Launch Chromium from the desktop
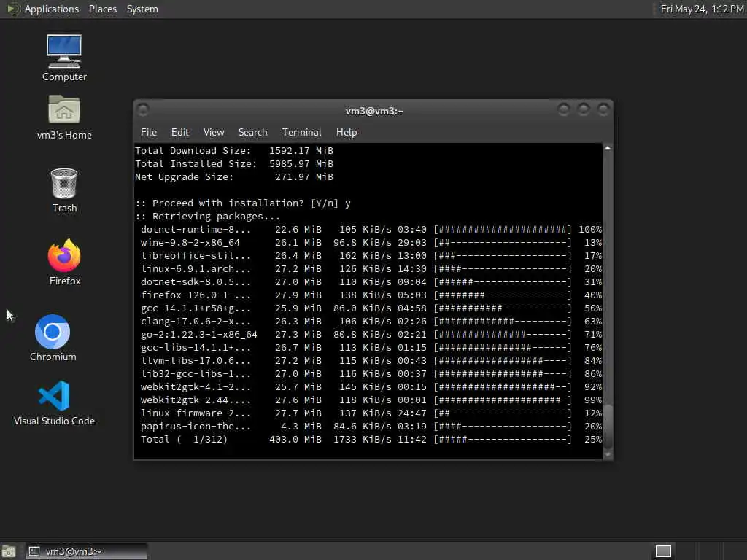 [x=53, y=338]
